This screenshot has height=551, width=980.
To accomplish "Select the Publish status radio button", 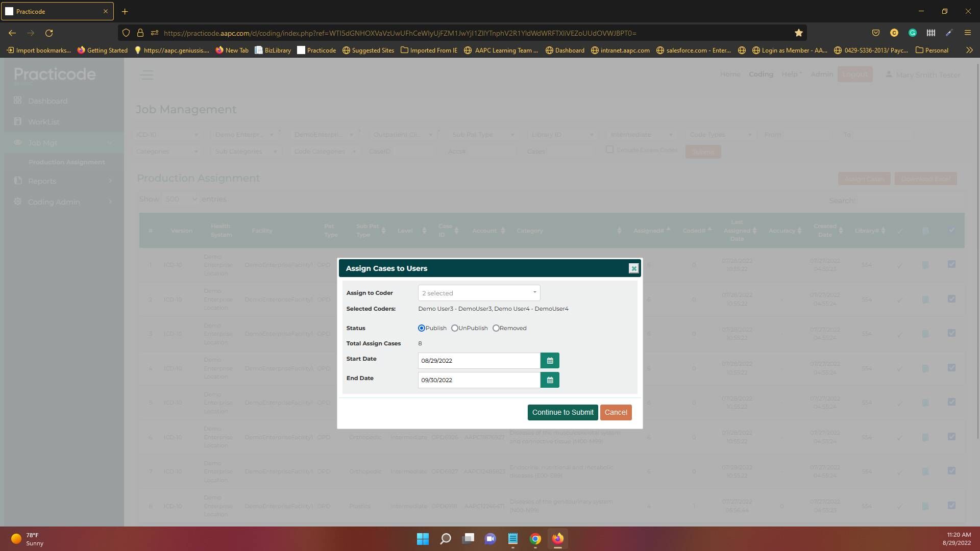I will pyautogui.click(x=422, y=328).
